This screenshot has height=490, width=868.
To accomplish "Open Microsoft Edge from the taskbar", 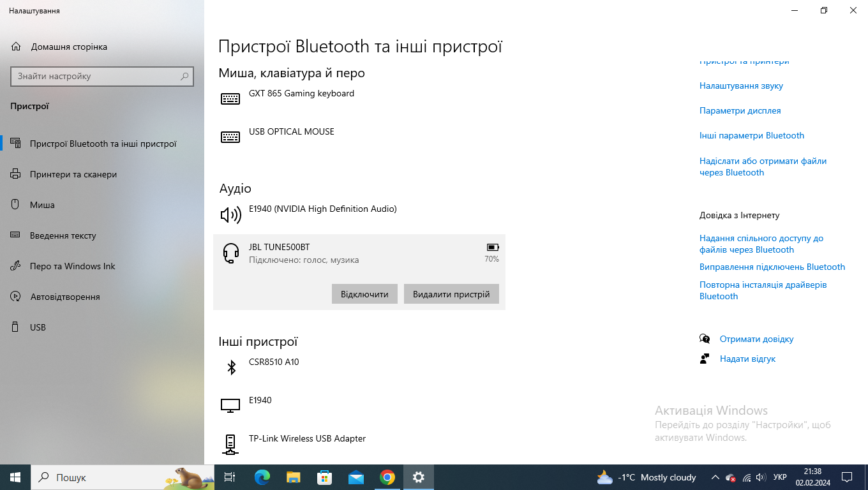I will 262,477.
